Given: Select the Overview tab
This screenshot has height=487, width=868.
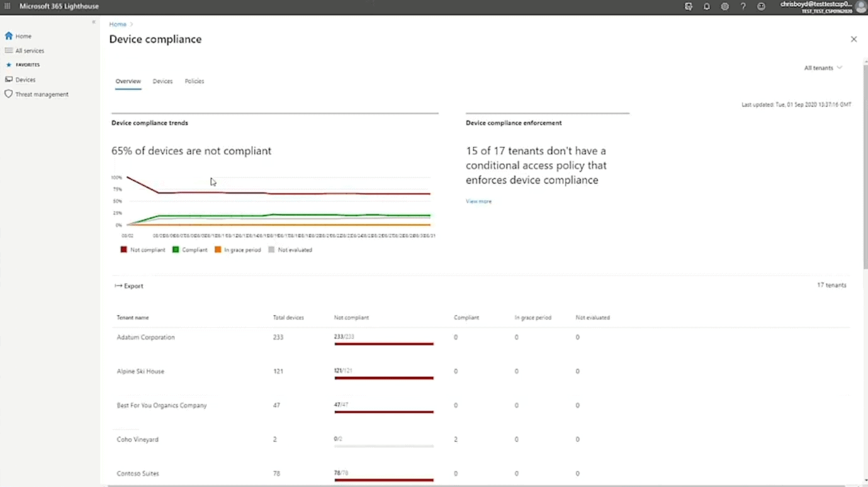Looking at the screenshot, I should click(x=128, y=81).
